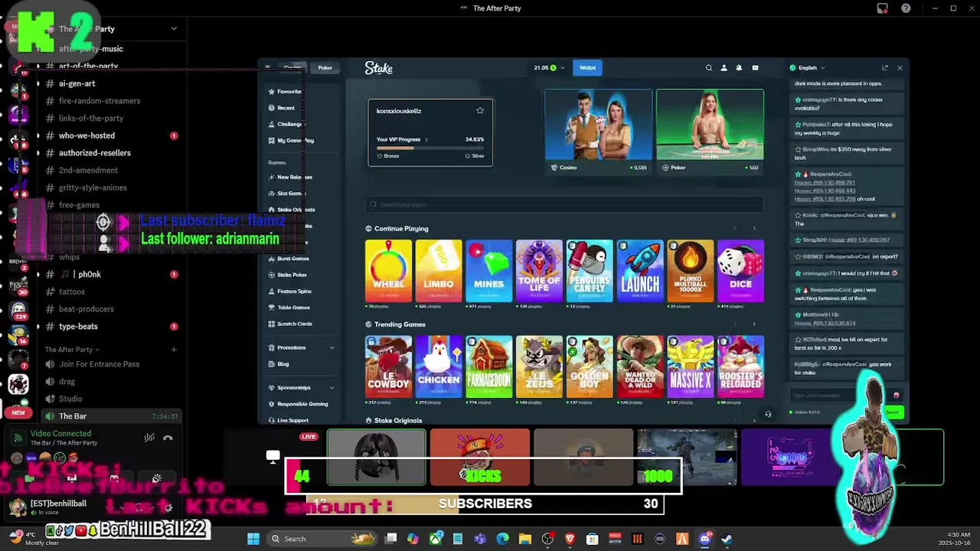Open Feature Spins sidebar item
Image resolution: width=980 pixels, height=551 pixels.
coord(290,291)
